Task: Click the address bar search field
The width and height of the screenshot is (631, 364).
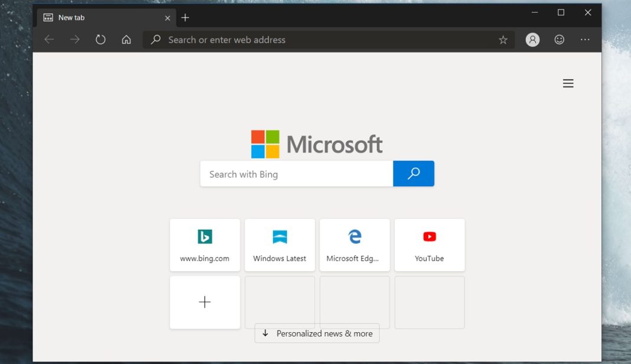Action: (x=266, y=40)
